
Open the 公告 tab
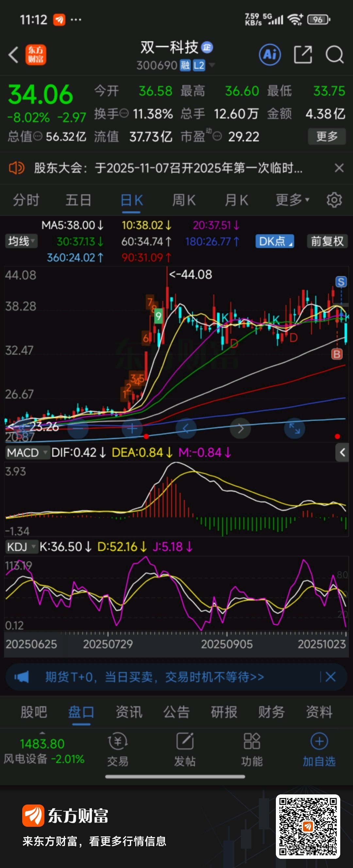[x=176, y=712]
